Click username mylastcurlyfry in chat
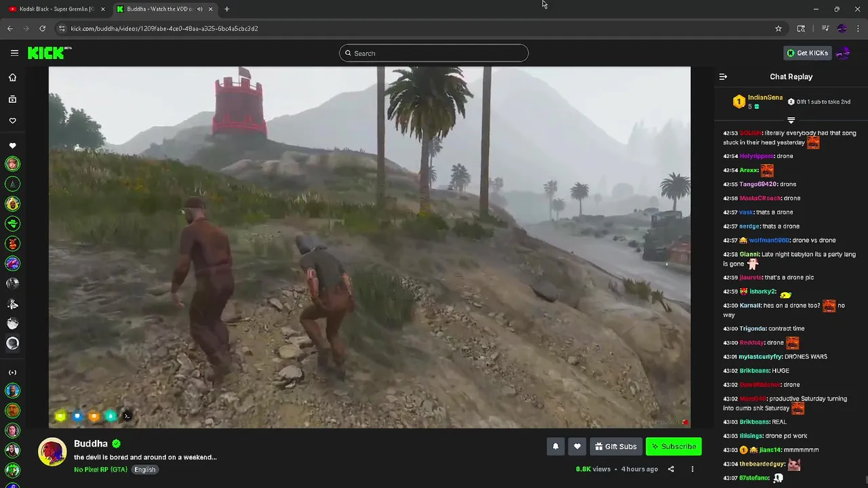Viewport: 868px width, 488px height. pyautogui.click(x=761, y=357)
